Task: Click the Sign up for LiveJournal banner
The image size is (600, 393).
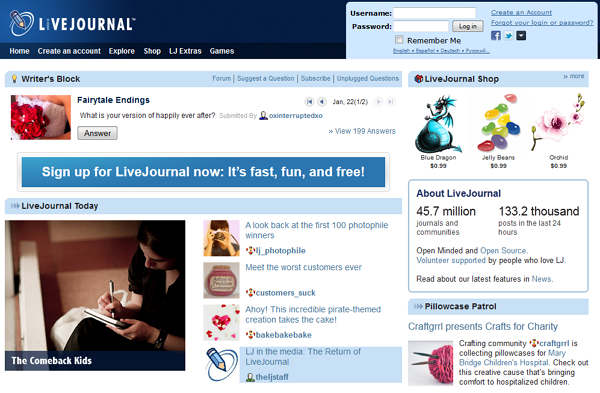Action: [x=203, y=172]
